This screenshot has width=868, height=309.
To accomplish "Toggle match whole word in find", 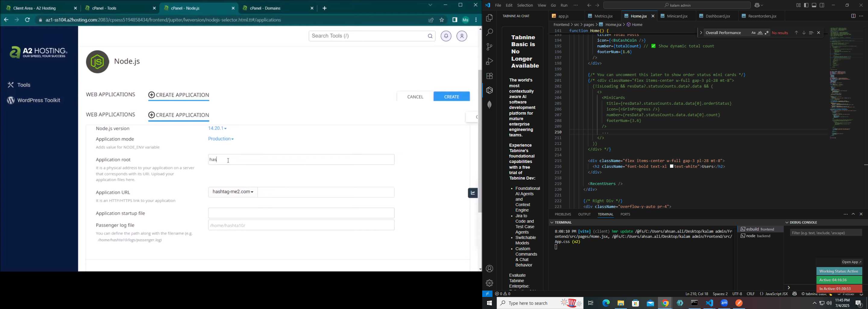I will point(760,33).
